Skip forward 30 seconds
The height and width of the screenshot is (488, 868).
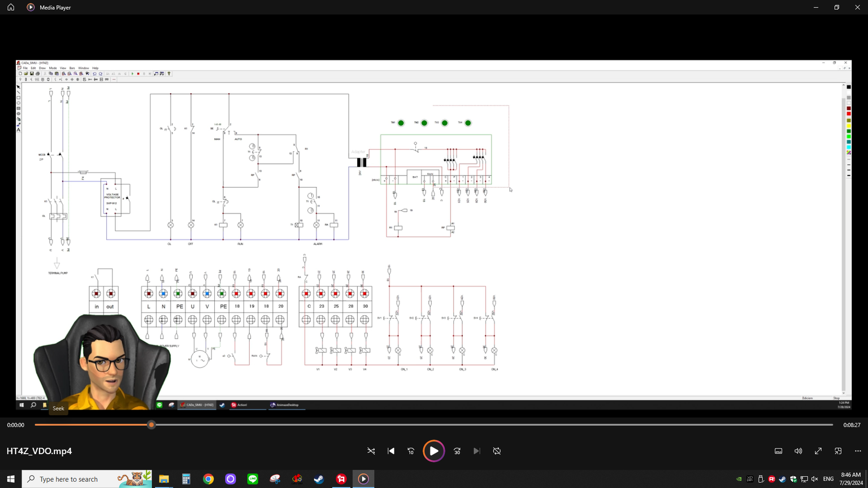[457, 451]
